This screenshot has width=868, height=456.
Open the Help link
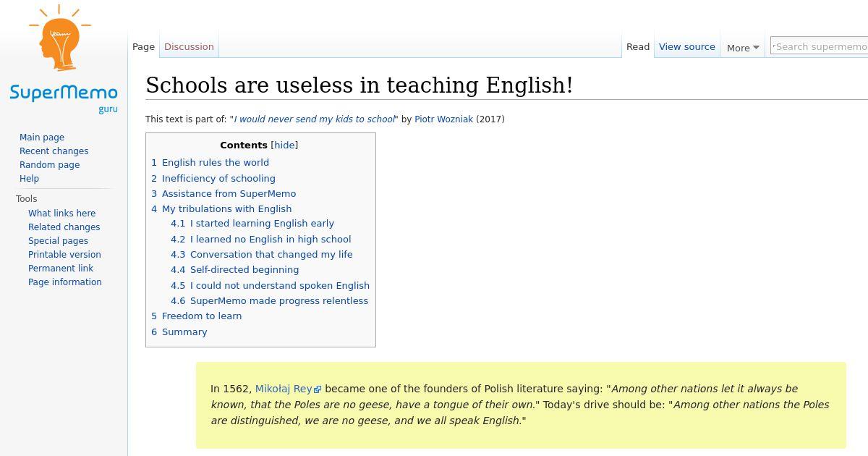pos(29,179)
